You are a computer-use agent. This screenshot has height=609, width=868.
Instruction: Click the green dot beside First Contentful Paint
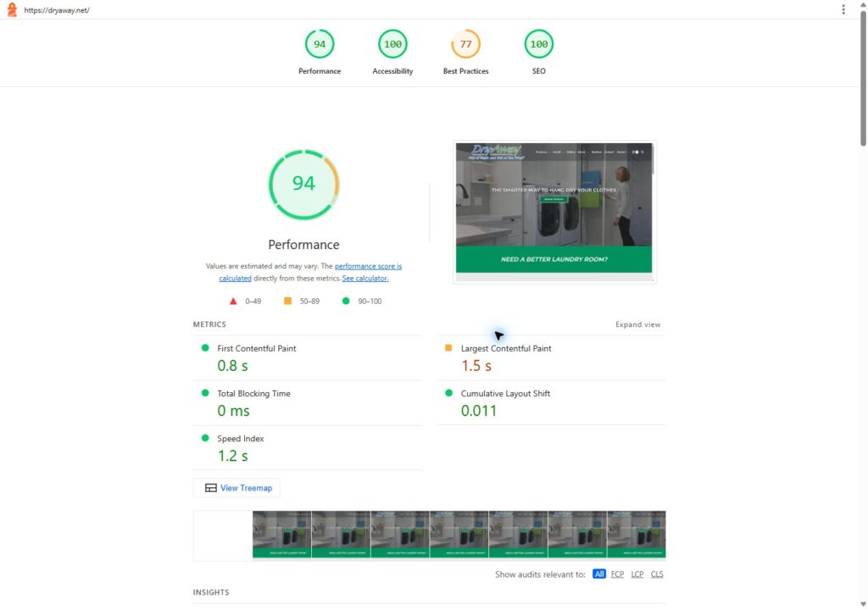[205, 348]
